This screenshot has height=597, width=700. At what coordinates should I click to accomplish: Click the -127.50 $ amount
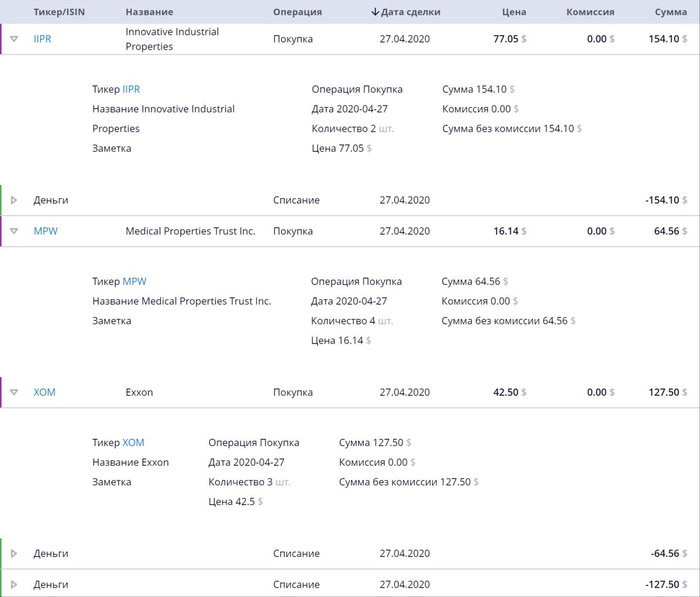666,584
